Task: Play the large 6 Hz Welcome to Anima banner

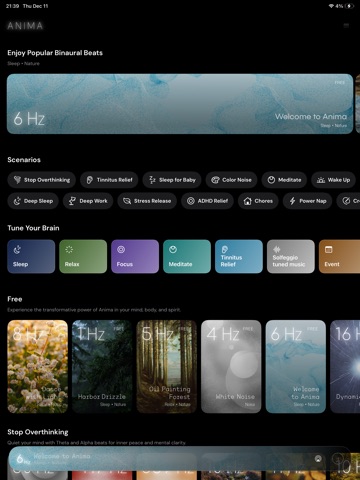Action: [x=180, y=104]
